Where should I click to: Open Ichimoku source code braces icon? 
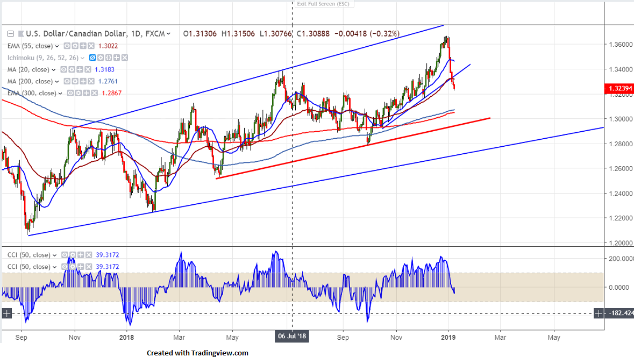(109, 58)
